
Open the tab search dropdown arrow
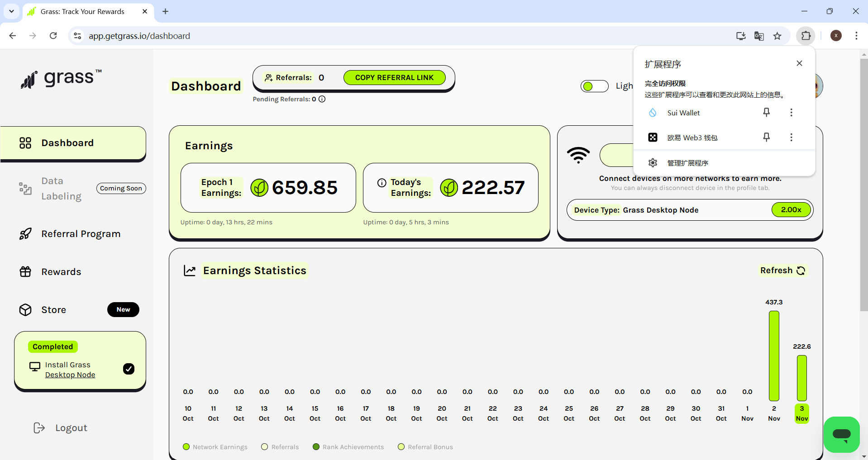(x=11, y=11)
